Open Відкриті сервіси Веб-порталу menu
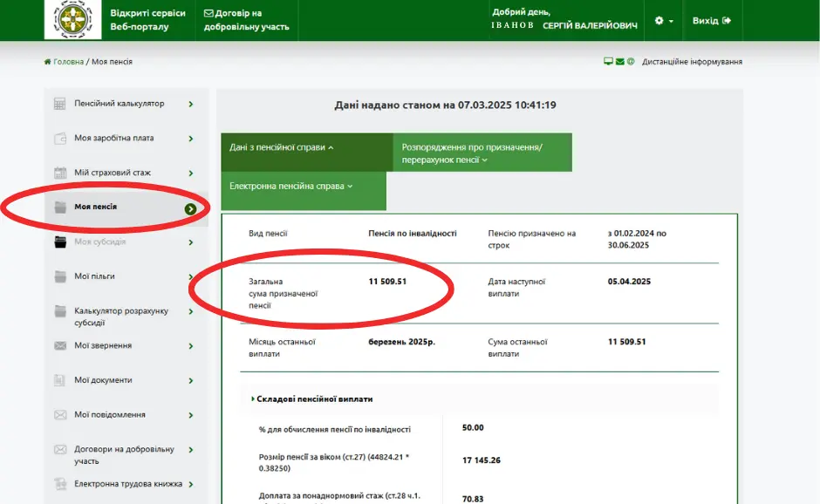This screenshot has height=504, width=820. [x=147, y=19]
